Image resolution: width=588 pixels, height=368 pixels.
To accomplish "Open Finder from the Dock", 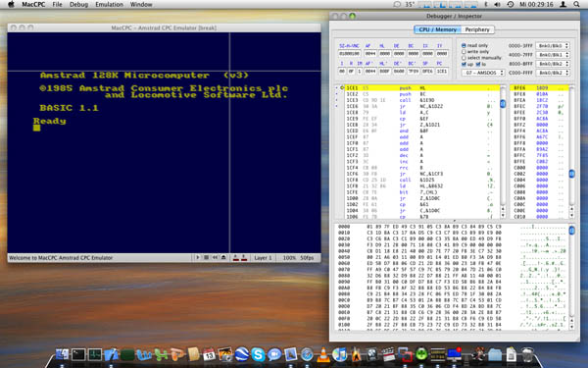I will tap(63, 354).
